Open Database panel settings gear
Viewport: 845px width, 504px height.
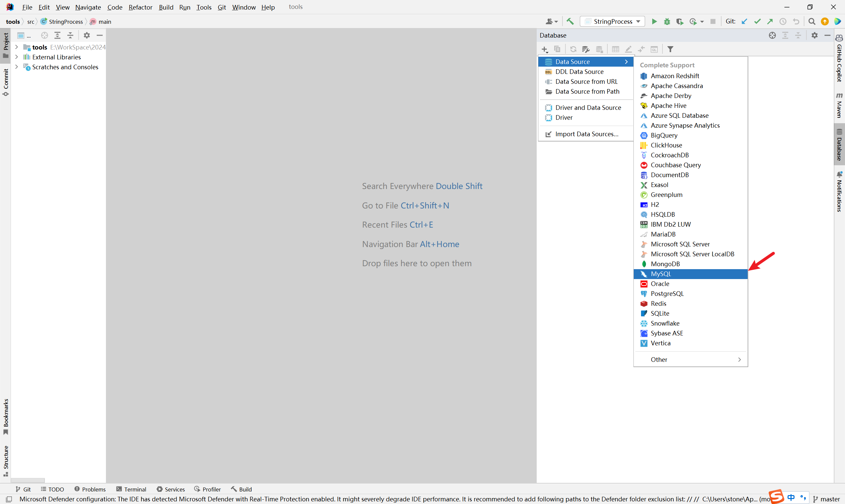click(814, 35)
